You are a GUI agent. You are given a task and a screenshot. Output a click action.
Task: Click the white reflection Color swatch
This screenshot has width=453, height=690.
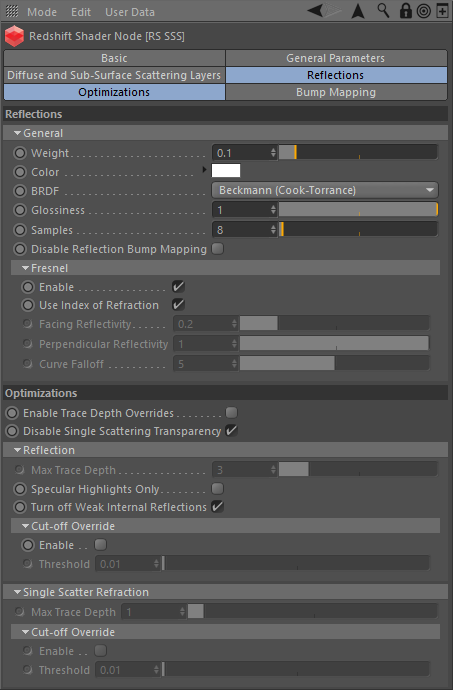pyautogui.click(x=226, y=170)
